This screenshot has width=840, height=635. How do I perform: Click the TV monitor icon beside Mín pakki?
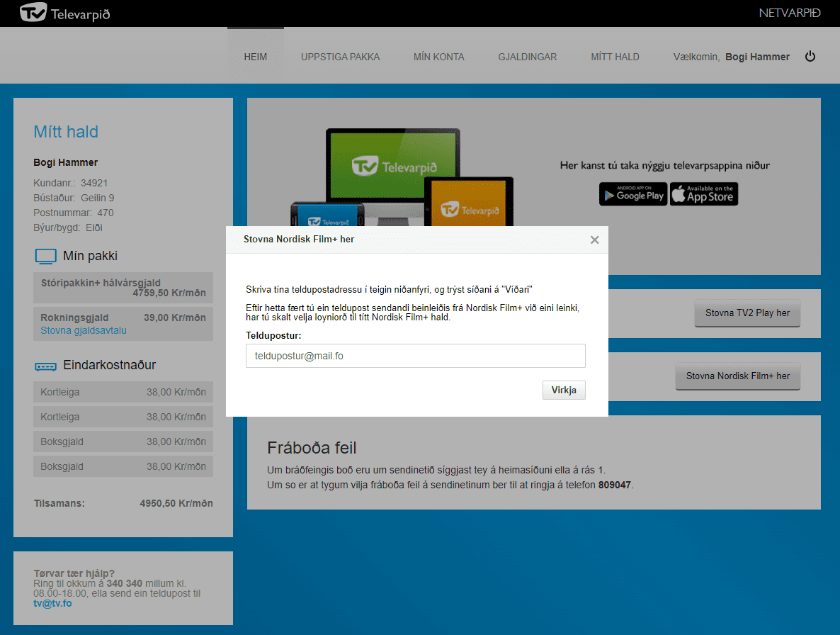(x=45, y=256)
